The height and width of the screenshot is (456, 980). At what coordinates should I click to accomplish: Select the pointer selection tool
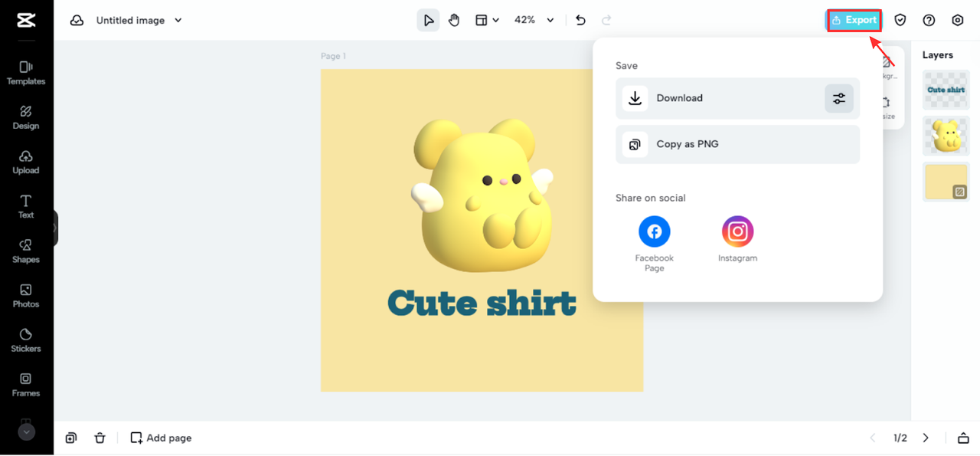(x=428, y=20)
